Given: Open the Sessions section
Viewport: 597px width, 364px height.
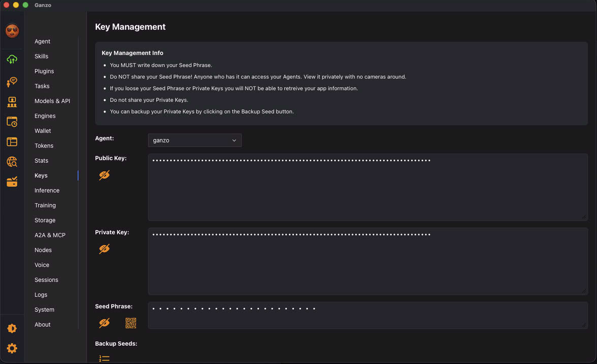Looking at the screenshot, I should point(46,280).
